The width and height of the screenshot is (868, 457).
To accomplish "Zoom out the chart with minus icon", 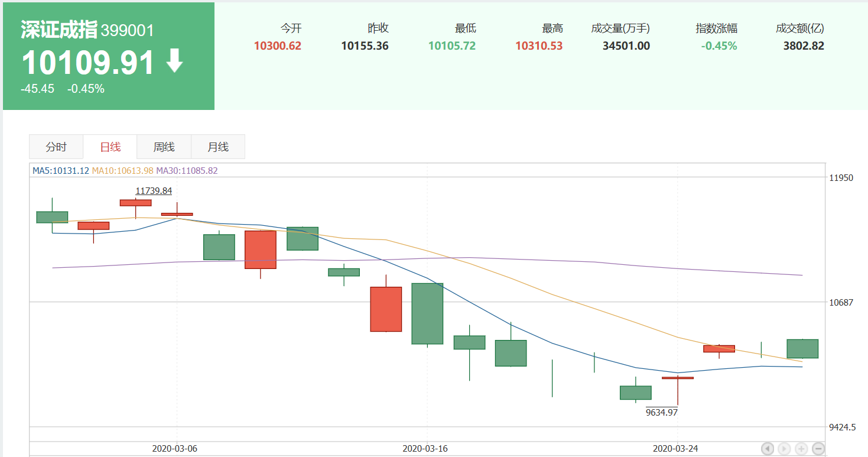I will 818,449.
